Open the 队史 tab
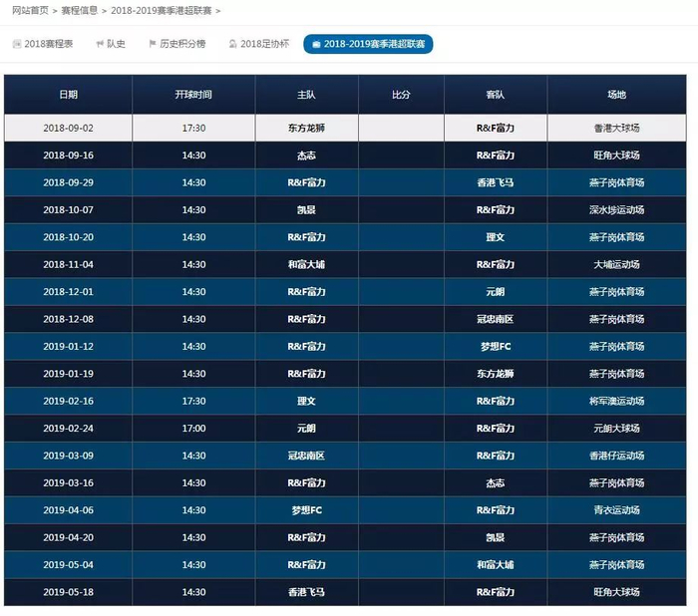 coord(111,44)
